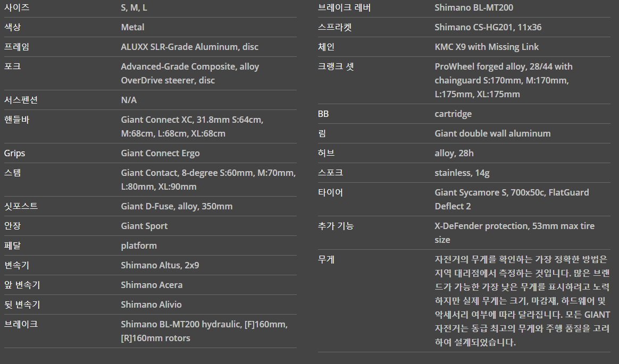Click the 타이어 label

click(x=330, y=192)
